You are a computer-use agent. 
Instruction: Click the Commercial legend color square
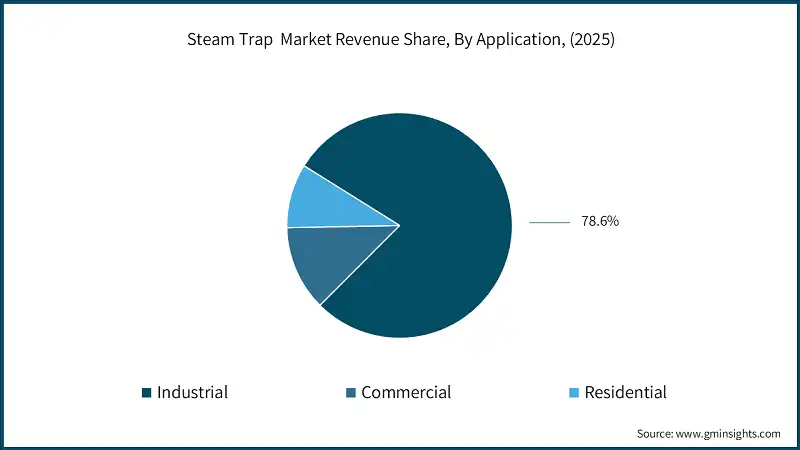(x=351, y=393)
